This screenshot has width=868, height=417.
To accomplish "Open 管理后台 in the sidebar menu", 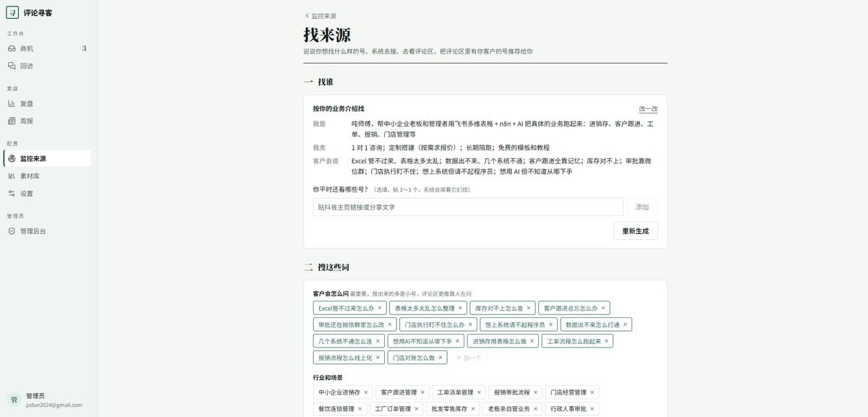I will click(x=47, y=231).
